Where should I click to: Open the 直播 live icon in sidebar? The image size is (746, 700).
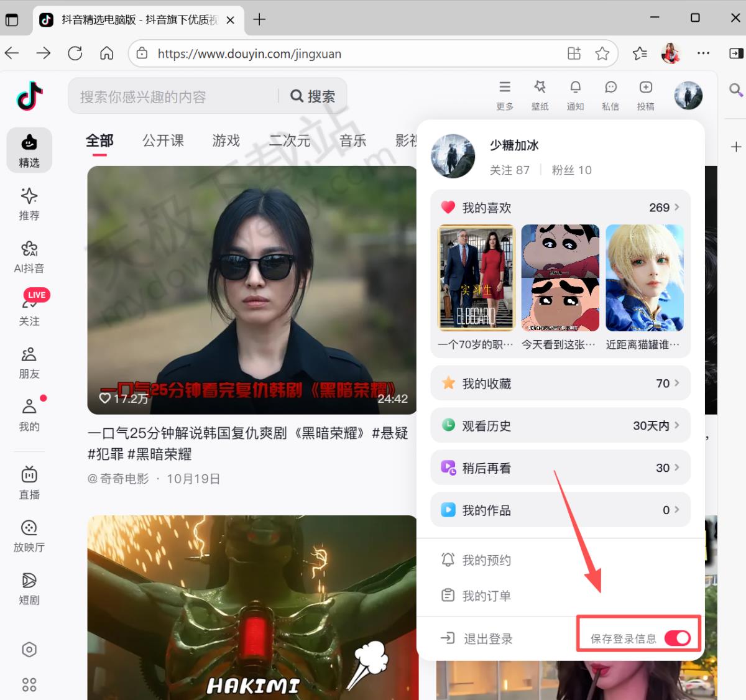click(x=29, y=482)
